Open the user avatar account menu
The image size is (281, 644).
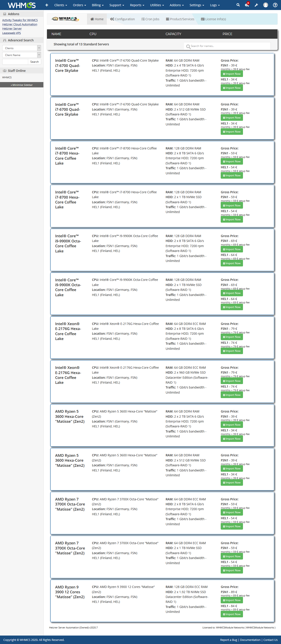pos(266,5)
